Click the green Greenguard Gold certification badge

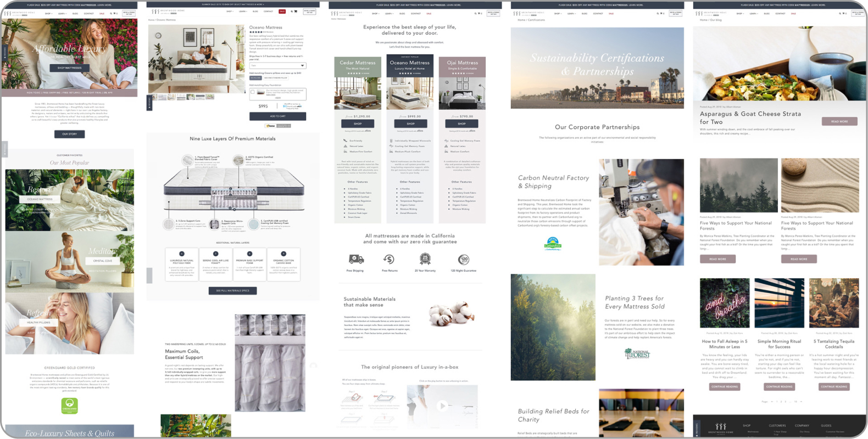point(69,406)
